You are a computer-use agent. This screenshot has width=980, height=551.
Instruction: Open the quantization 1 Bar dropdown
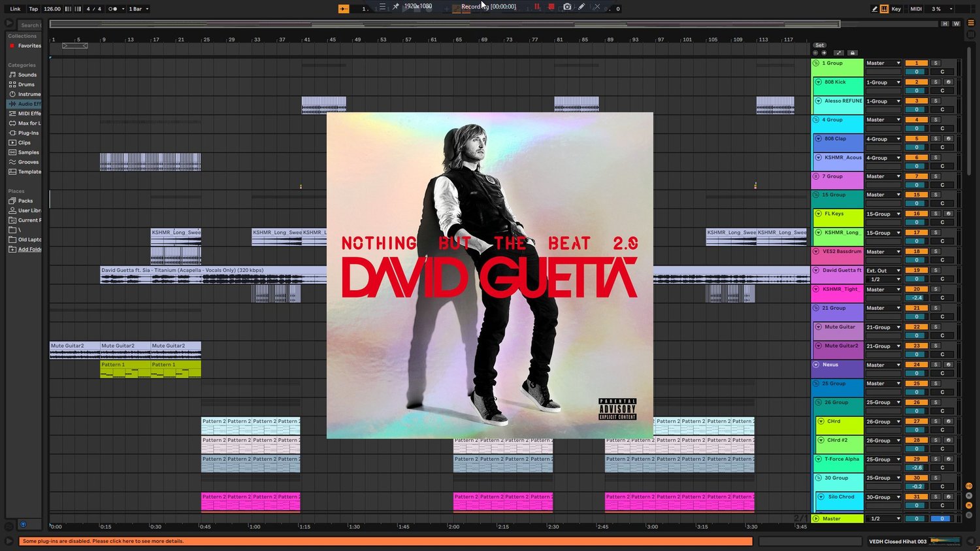coord(139,9)
